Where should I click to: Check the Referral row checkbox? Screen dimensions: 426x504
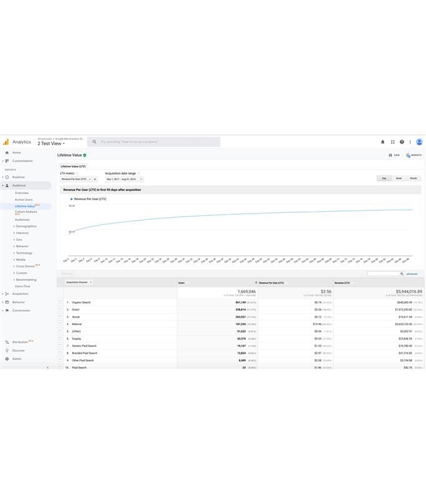[60, 324]
